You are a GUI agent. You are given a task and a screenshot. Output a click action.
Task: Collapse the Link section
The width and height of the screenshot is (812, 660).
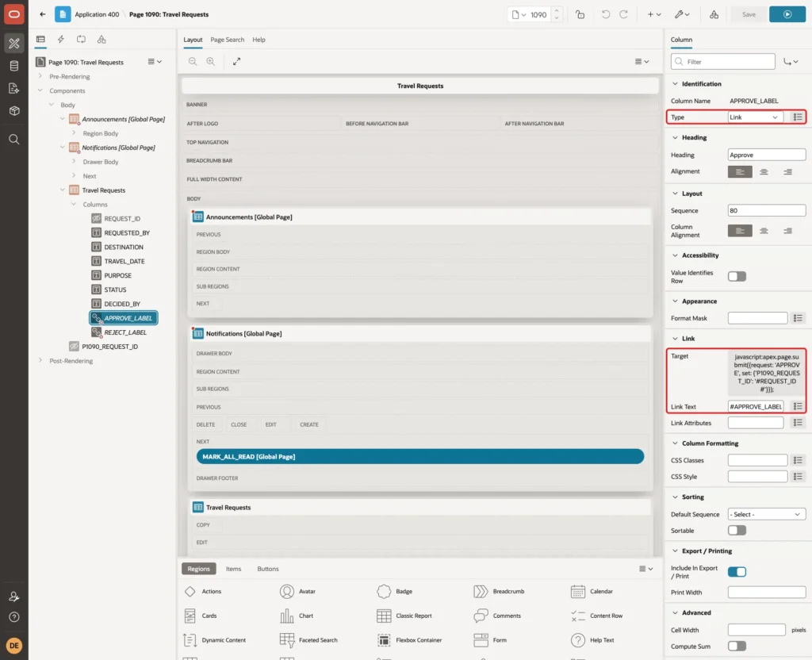(675, 339)
